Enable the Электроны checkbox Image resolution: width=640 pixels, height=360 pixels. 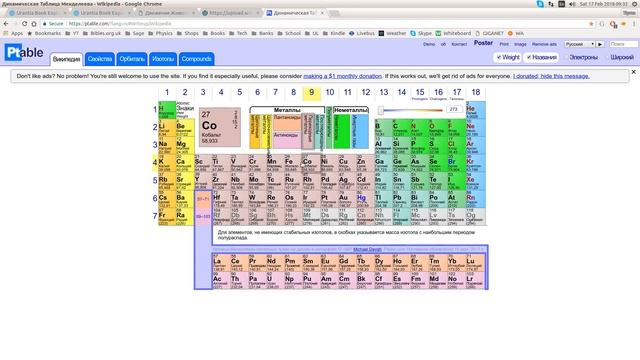coord(566,58)
